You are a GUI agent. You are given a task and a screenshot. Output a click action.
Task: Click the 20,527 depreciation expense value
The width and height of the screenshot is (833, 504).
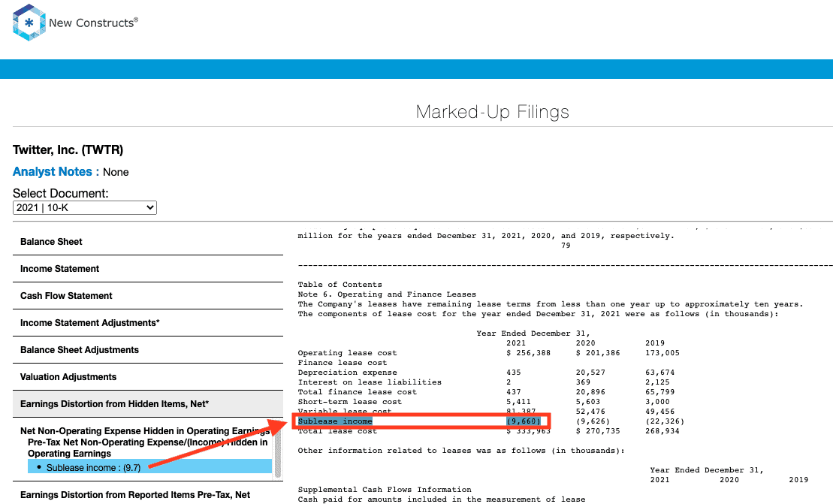(x=590, y=373)
